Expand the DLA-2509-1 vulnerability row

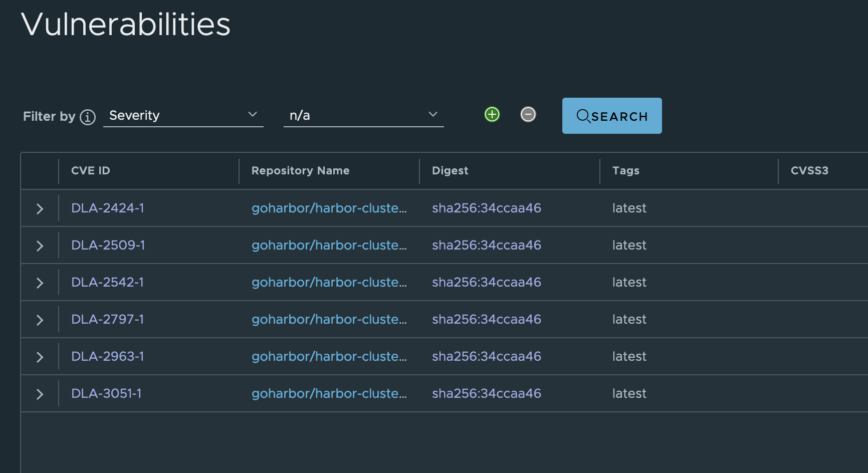click(40, 246)
